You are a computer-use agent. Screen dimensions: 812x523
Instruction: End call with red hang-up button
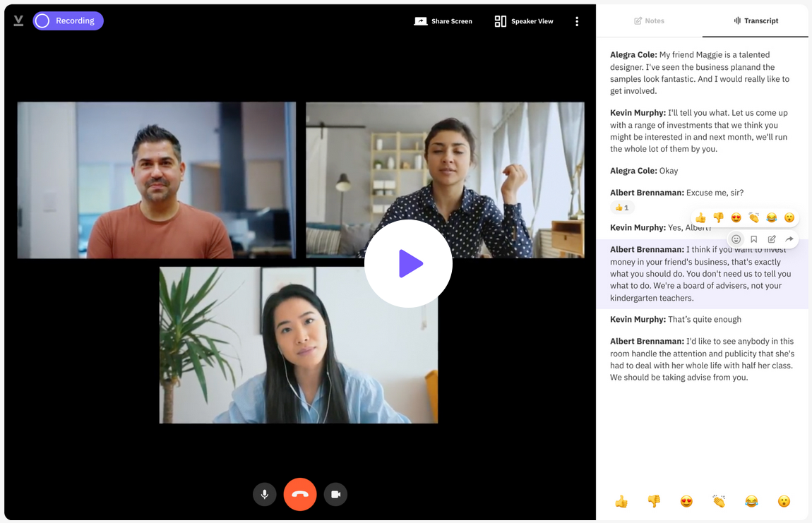click(x=300, y=495)
